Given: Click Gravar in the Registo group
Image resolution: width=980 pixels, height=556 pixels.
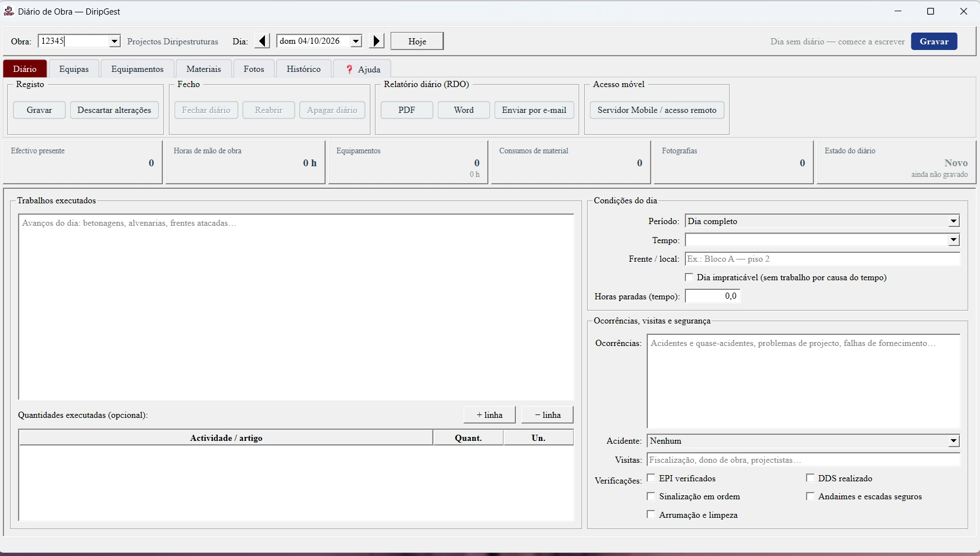Looking at the screenshot, I should (x=39, y=110).
